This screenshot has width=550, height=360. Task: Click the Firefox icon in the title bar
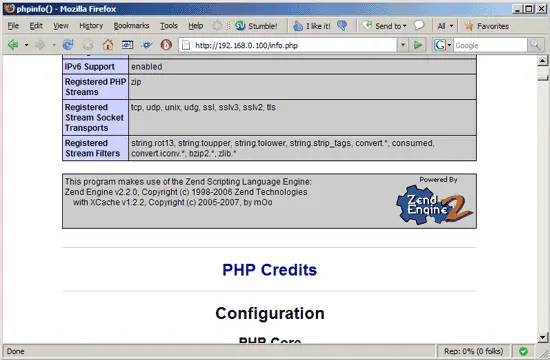(x=9, y=8)
